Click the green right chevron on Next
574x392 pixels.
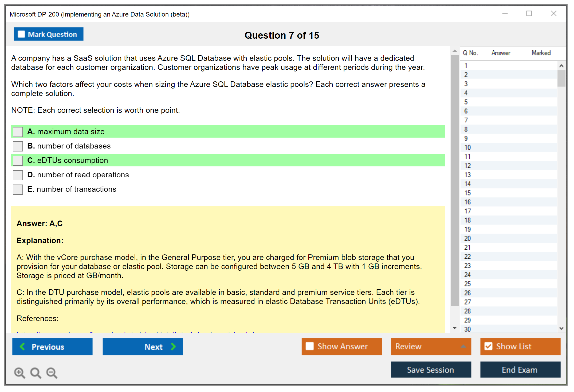click(173, 346)
